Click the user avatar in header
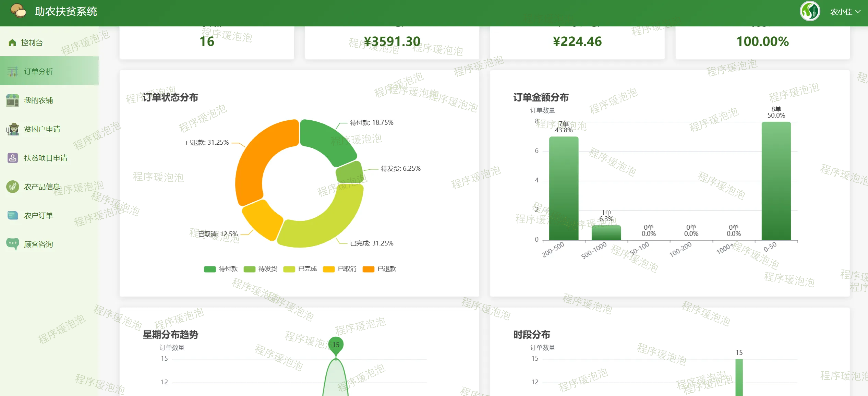Viewport: 868px width, 396px height. click(x=810, y=11)
